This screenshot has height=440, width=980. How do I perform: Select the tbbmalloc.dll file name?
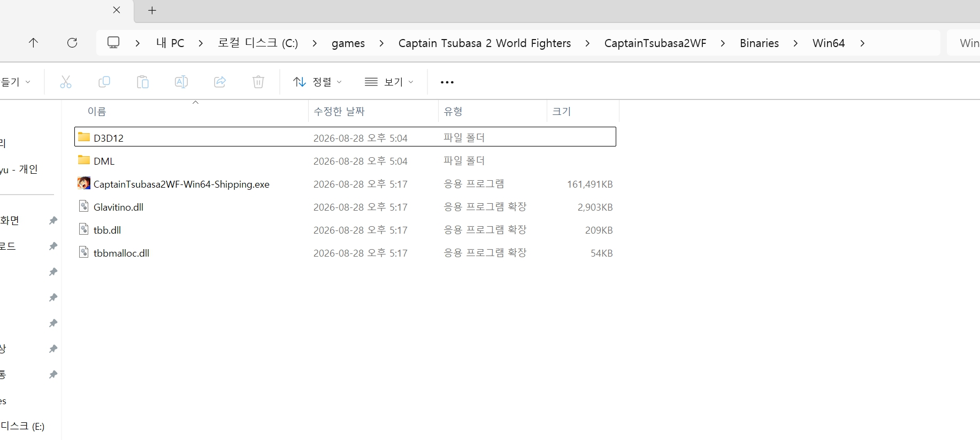(121, 253)
